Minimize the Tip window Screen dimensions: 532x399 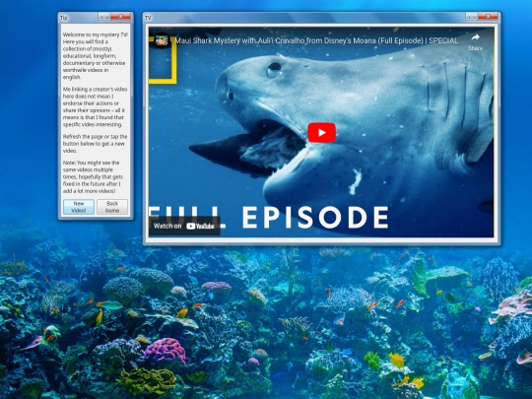104,17
